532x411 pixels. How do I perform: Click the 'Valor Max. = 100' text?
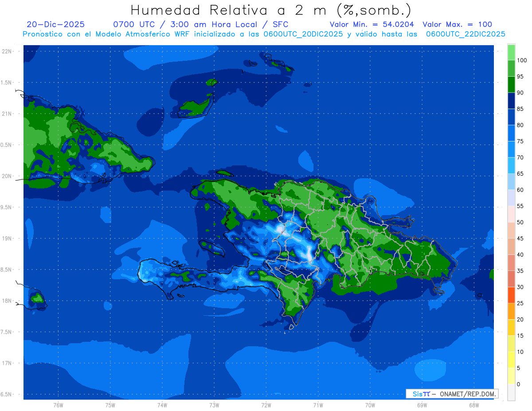(x=457, y=24)
